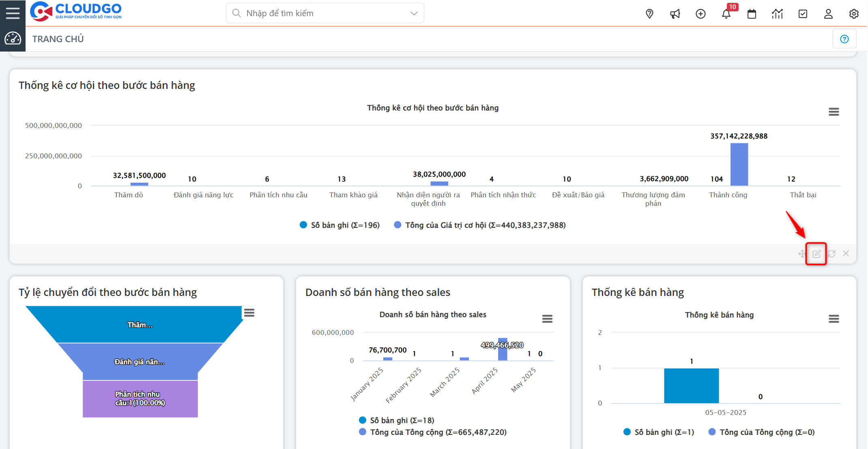
Task: Open the reports chart icon
Action: tap(777, 14)
